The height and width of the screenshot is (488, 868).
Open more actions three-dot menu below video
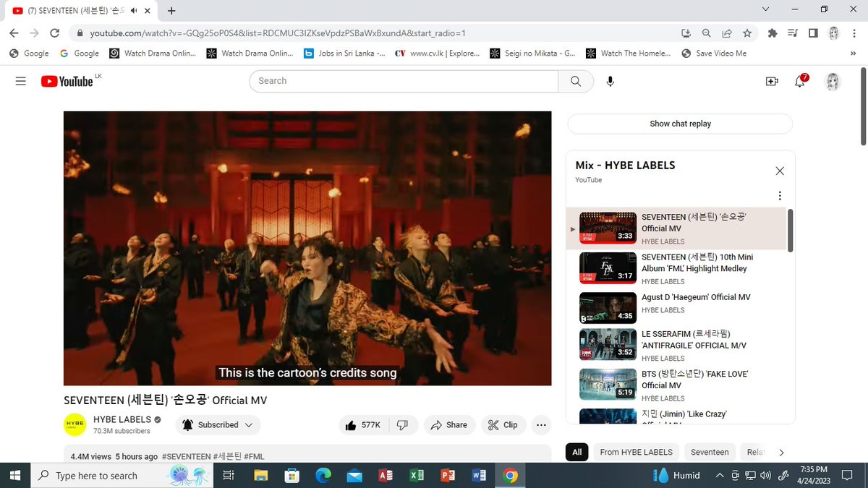541,425
